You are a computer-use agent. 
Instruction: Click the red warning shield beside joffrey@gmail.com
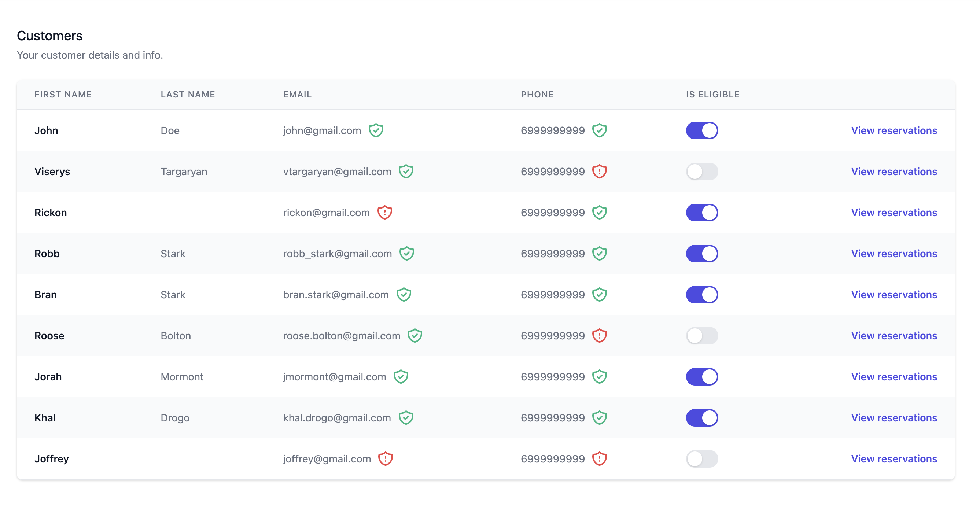pos(386,459)
